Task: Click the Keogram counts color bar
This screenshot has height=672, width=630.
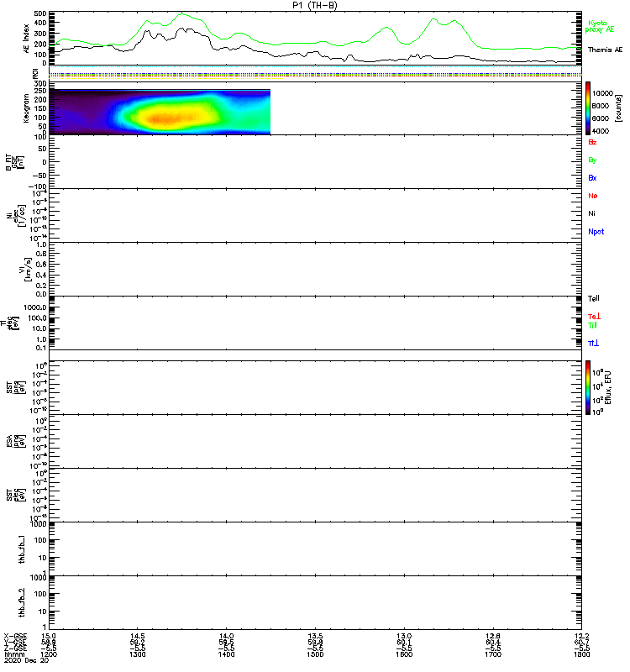Action: click(588, 108)
